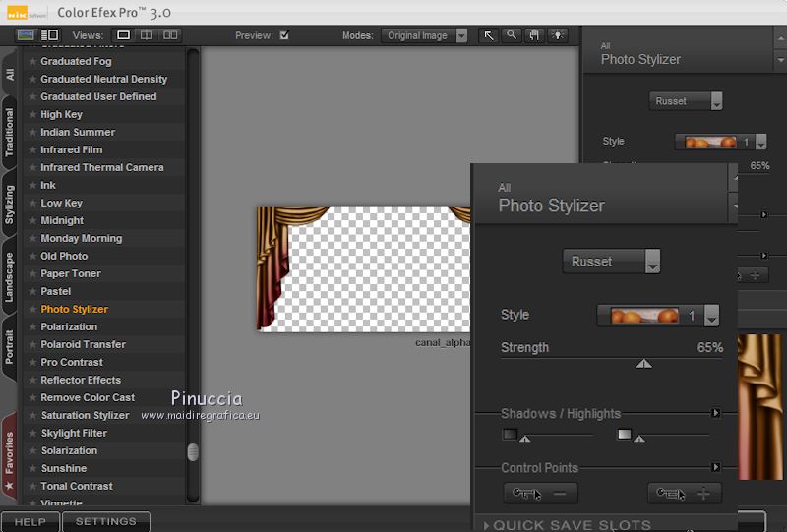
Task: Click the shadows slider handle
Action: (525, 439)
